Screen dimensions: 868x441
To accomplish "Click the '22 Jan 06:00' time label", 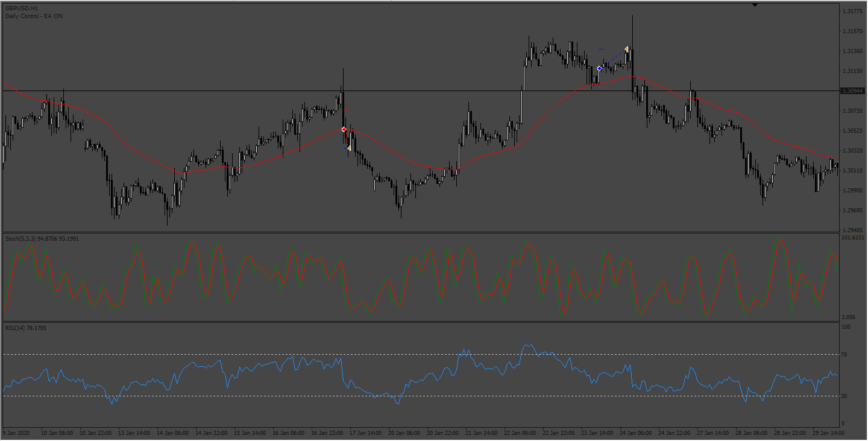I will click(519, 433).
